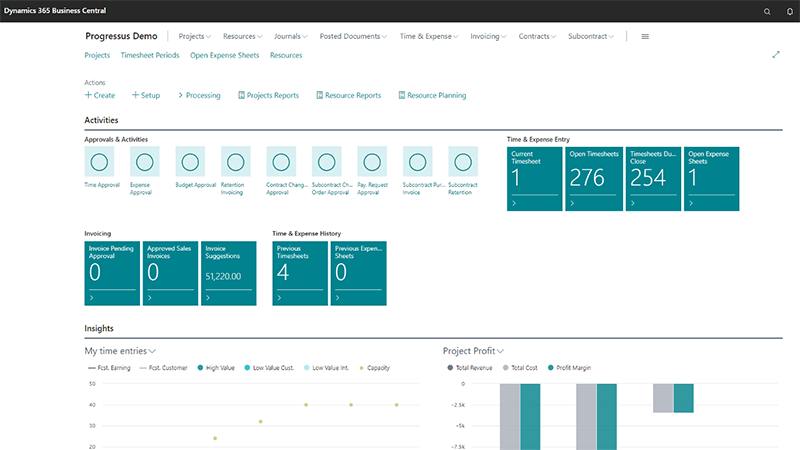Open the Resource Reports action
This screenshot has height=450, width=800.
[348, 95]
